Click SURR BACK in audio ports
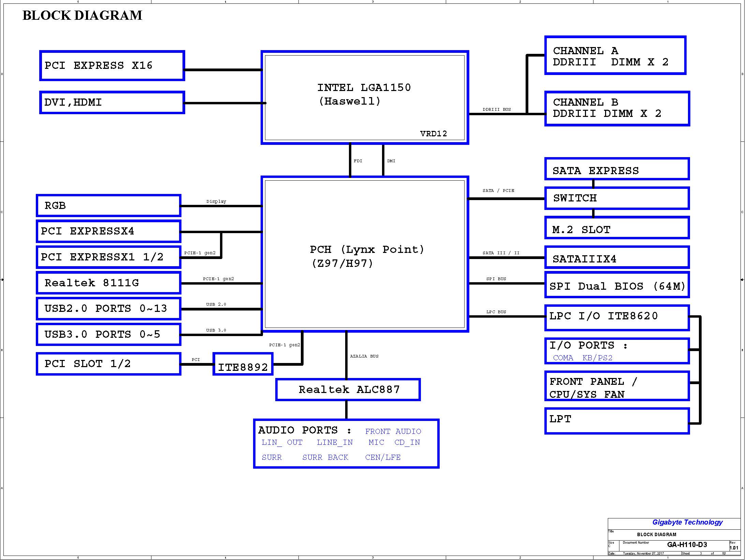This screenshot has height=560, width=748. pos(325,457)
